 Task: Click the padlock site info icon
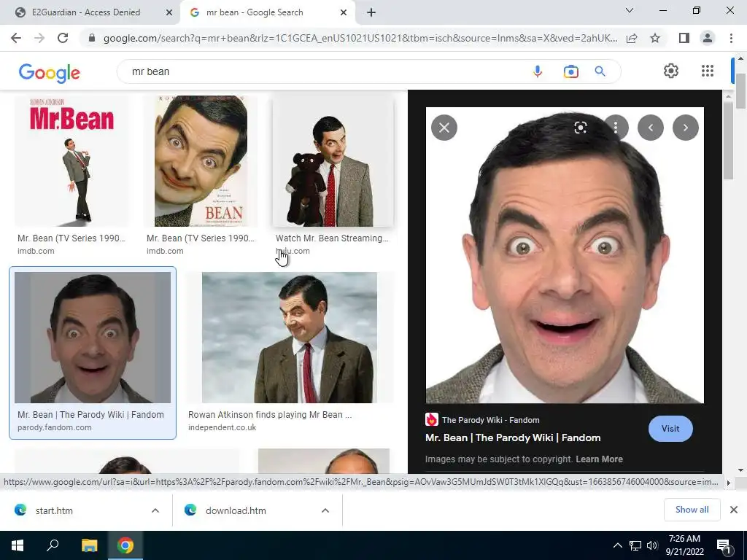pos(92,38)
